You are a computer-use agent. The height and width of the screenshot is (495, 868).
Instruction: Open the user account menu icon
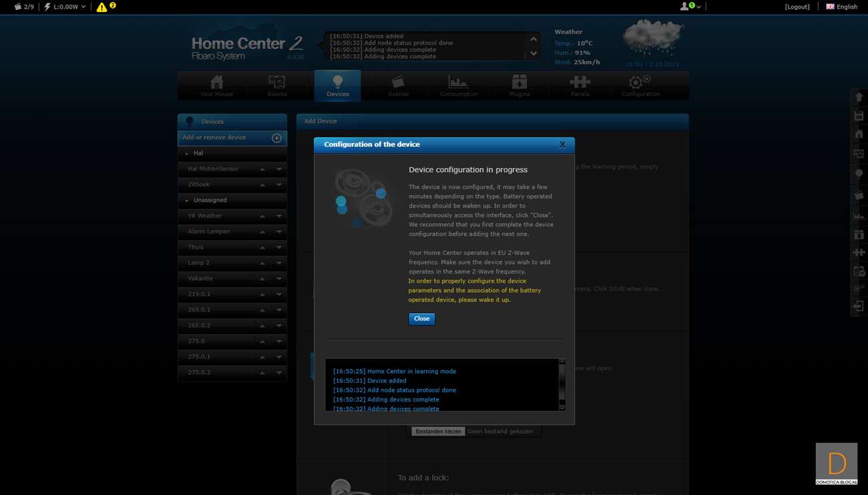click(684, 7)
